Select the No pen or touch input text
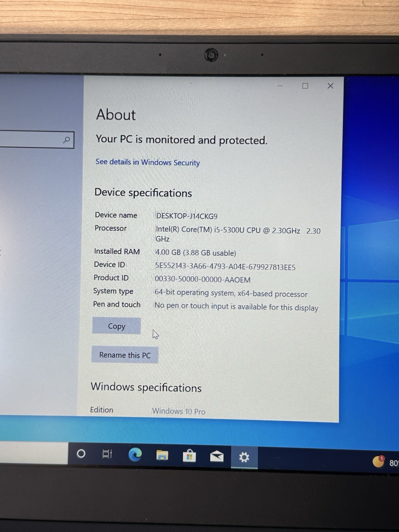The width and height of the screenshot is (399, 532). (x=236, y=307)
